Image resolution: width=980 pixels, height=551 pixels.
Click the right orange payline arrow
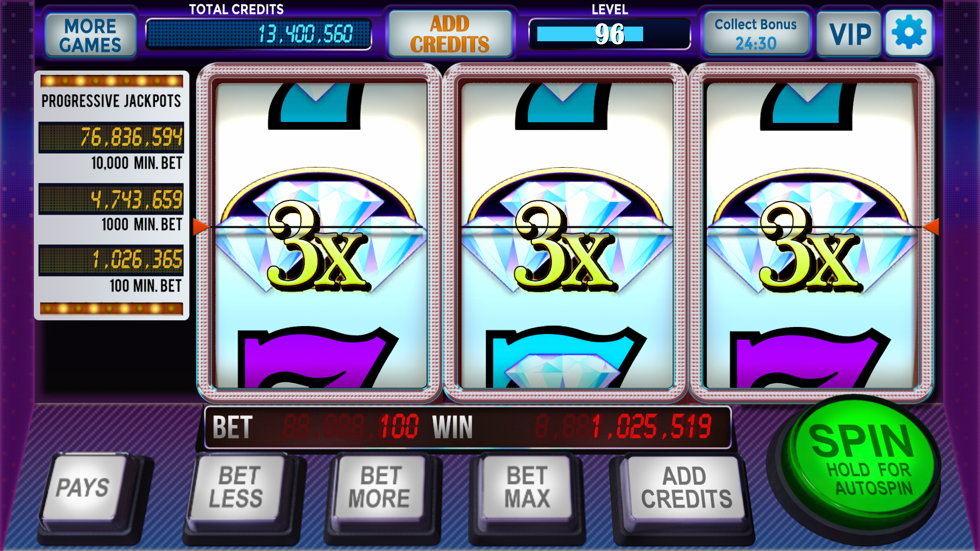pos(931,227)
